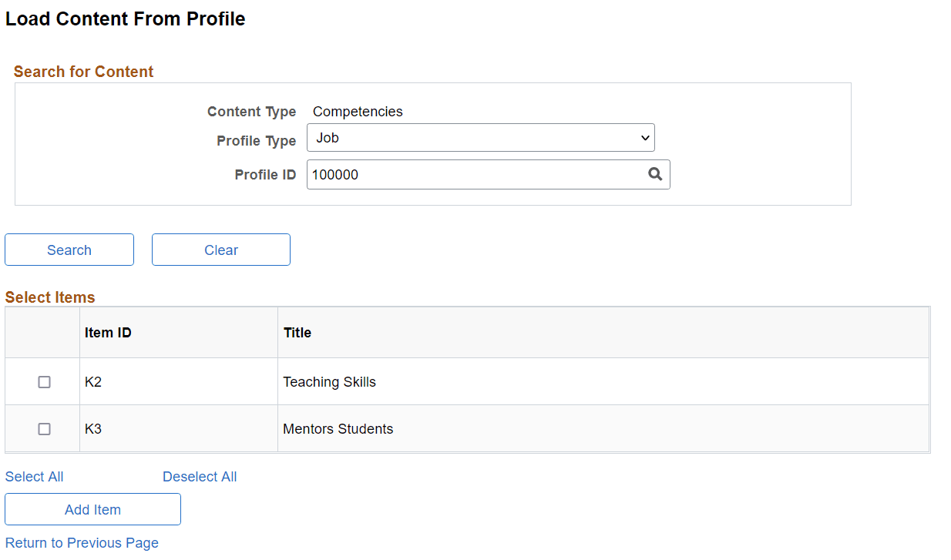Click the Select All link

pos(34,476)
